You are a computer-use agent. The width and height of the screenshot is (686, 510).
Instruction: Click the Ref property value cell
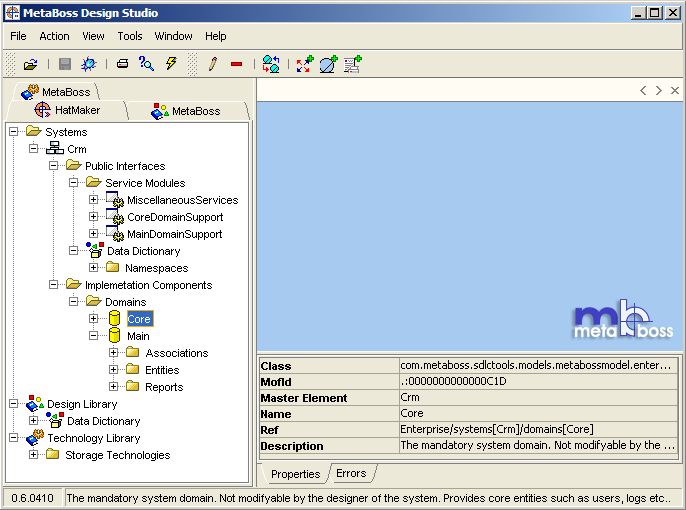(539, 429)
